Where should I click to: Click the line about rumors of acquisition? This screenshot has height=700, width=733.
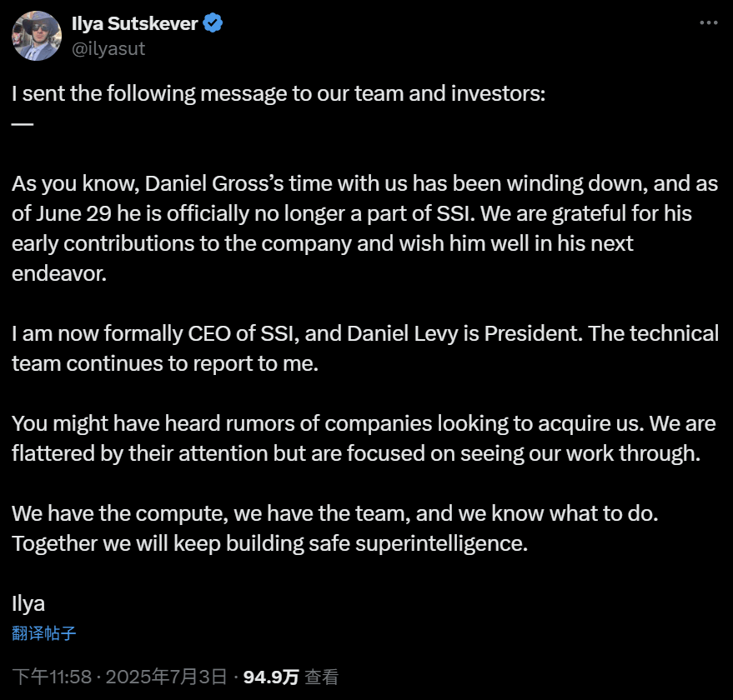pos(327,423)
